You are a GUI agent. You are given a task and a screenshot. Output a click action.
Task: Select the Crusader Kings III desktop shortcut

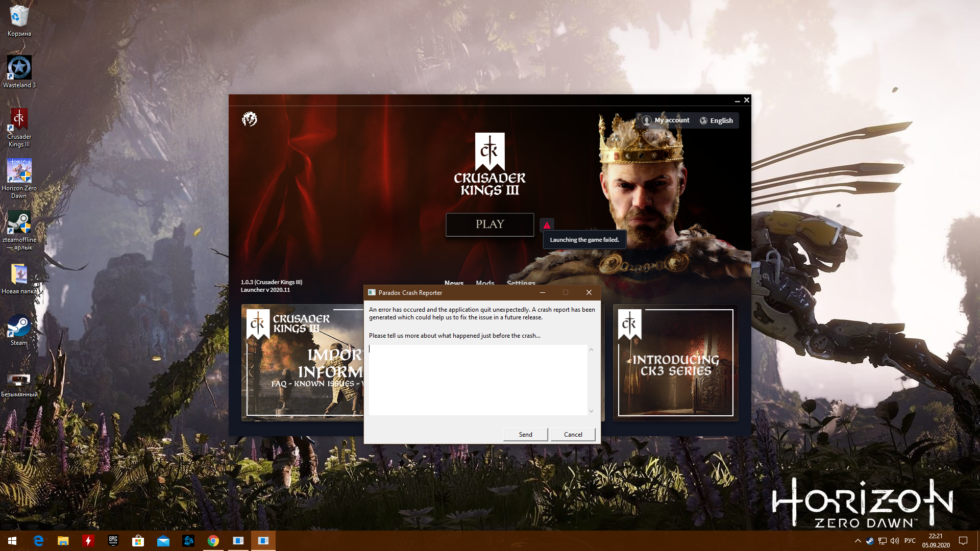(x=19, y=128)
